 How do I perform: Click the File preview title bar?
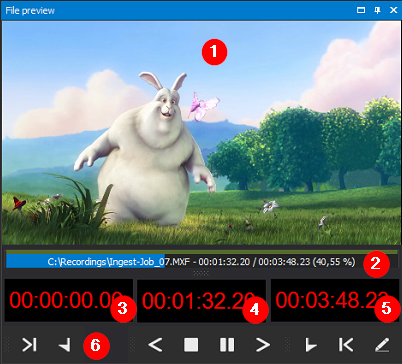pos(201,10)
